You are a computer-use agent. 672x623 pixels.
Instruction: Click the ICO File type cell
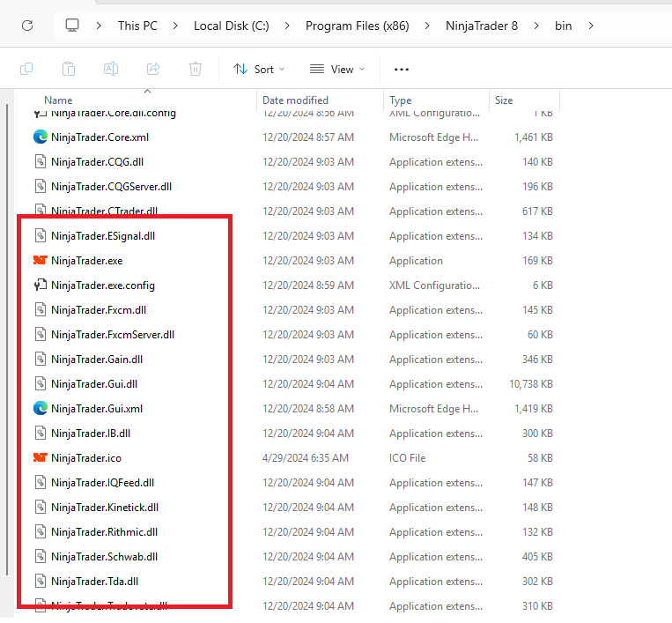407,458
